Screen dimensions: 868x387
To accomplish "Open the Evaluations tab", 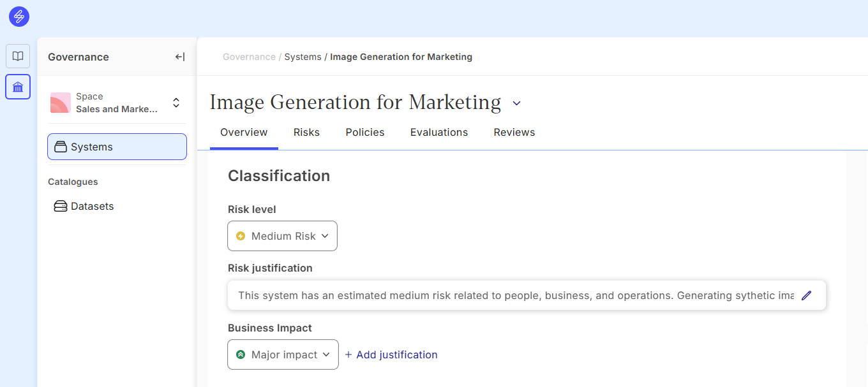I will click(439, 133).
